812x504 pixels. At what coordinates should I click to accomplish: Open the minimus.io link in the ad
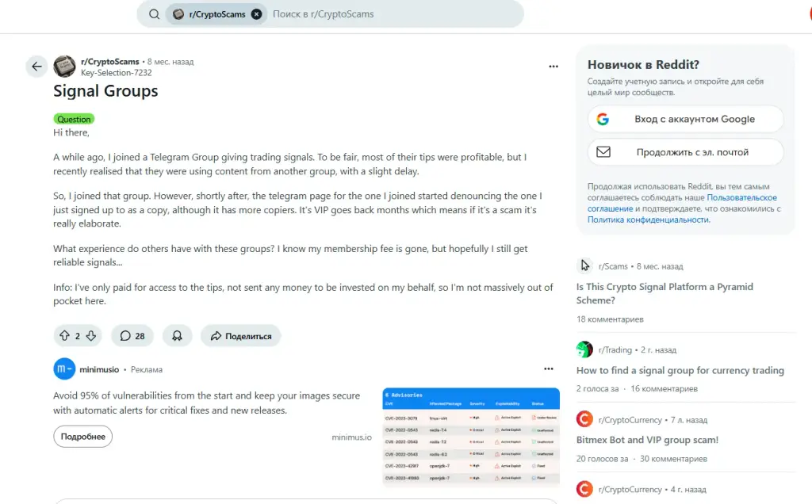pyautogui.click(x=351, y=437)
